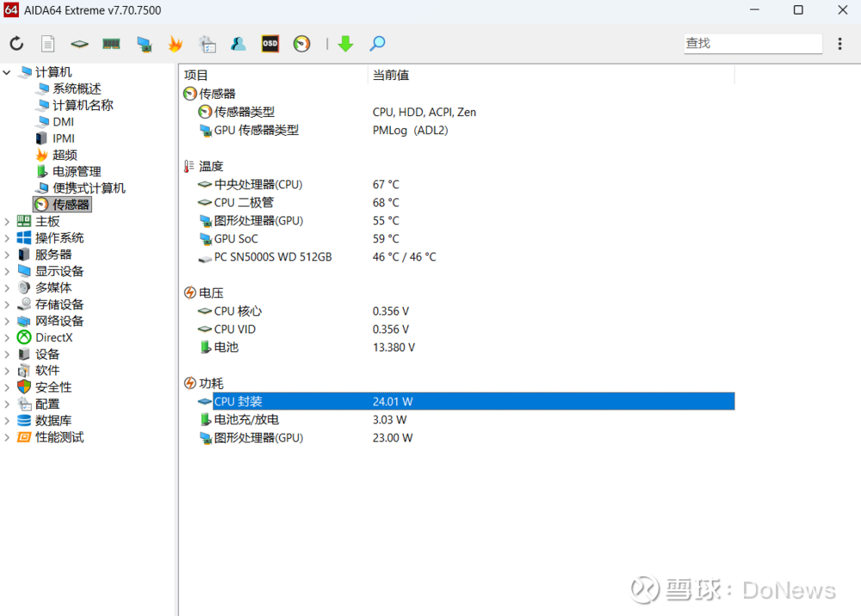Open the three-dot overflow menu
The width and height of the screenshot is (861, 616).
(839, 43)
